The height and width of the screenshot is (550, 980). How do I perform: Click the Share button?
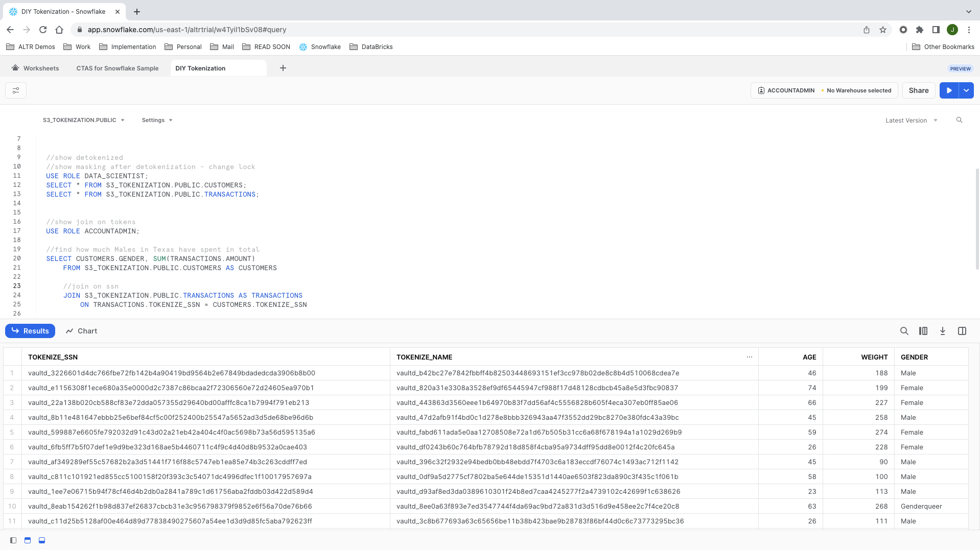(x=918, y=90)
